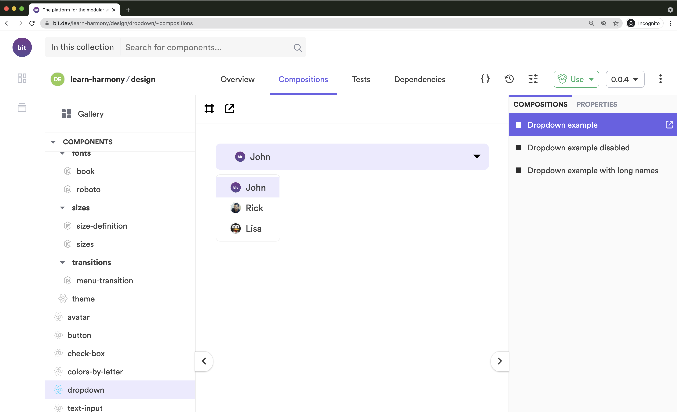Collapse the COMPONENTS tree section

[x=53, y=142]
